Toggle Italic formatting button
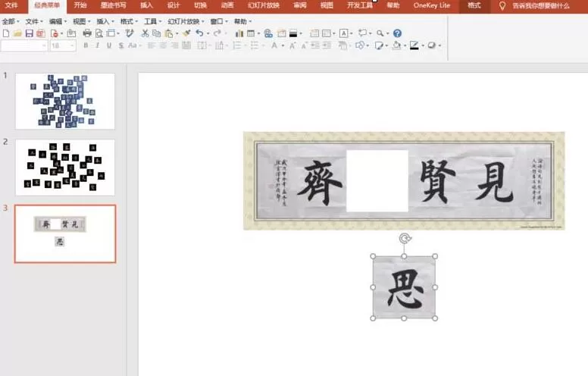This screenshot has width=588, height=376. point(98,45)
